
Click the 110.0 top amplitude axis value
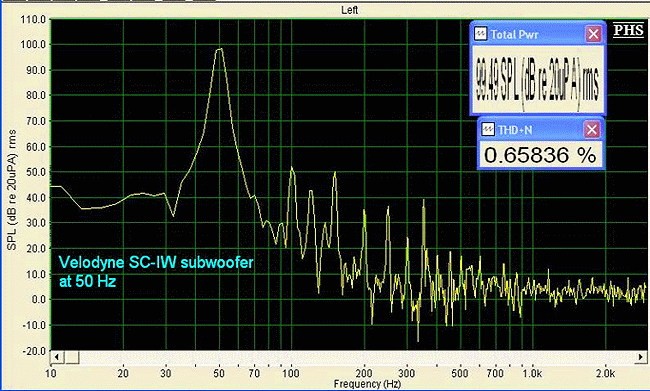(x=34, y=19)
